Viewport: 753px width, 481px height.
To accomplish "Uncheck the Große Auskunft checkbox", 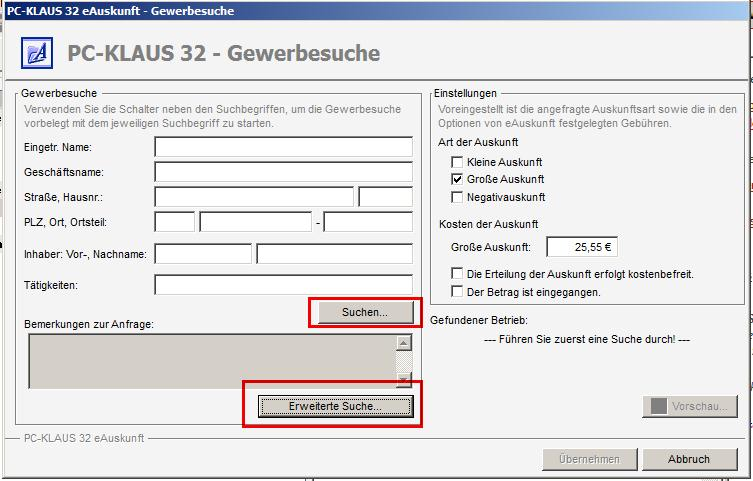I will [x=458, y=179].
